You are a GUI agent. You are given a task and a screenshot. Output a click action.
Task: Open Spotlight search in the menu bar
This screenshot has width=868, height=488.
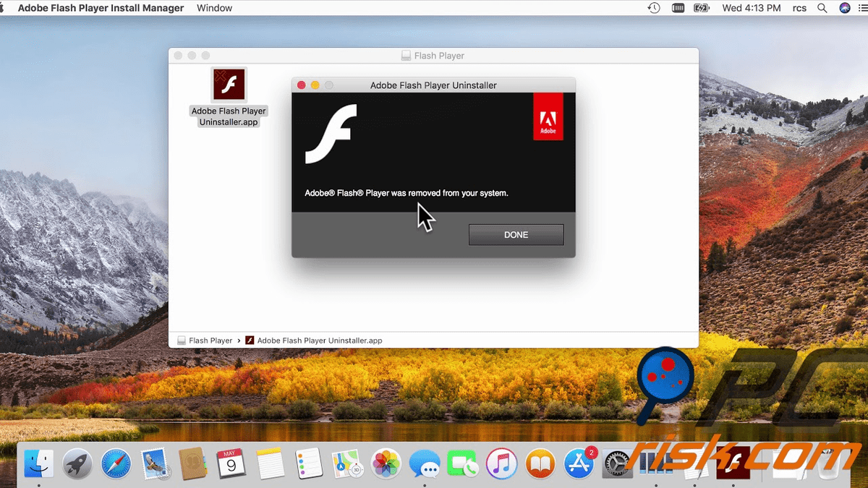coord(822,8)
